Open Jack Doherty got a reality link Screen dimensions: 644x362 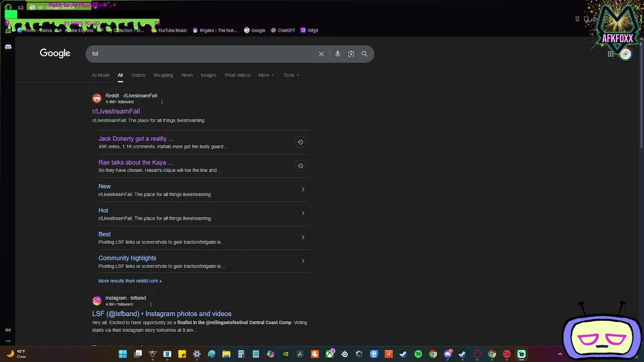[x=136, y=139]
